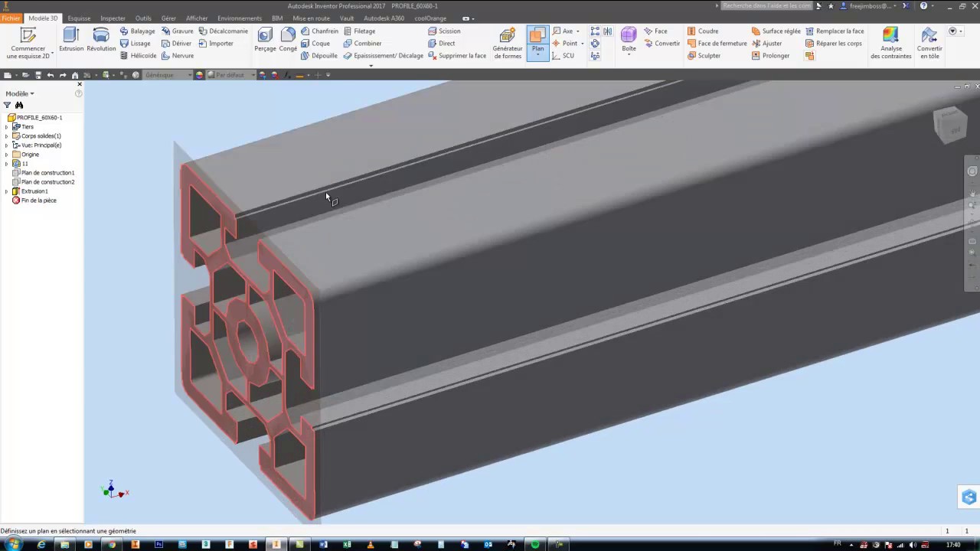Use the Coque shell tool
The height and width of the screenshot is (551, 980).
tap(315, 44)
